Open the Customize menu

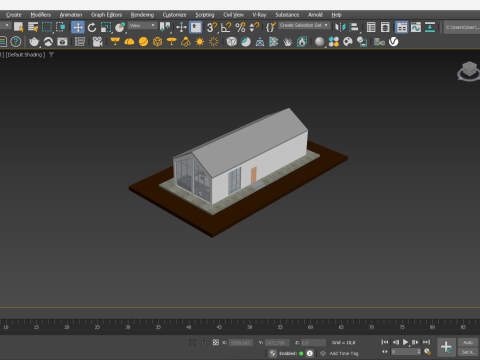[x=174, y=15]
